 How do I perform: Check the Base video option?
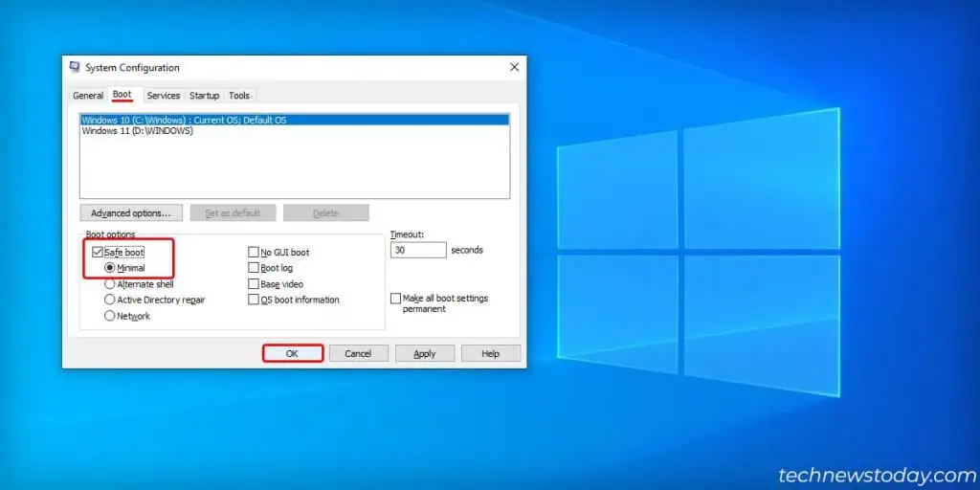coord(253,283)
